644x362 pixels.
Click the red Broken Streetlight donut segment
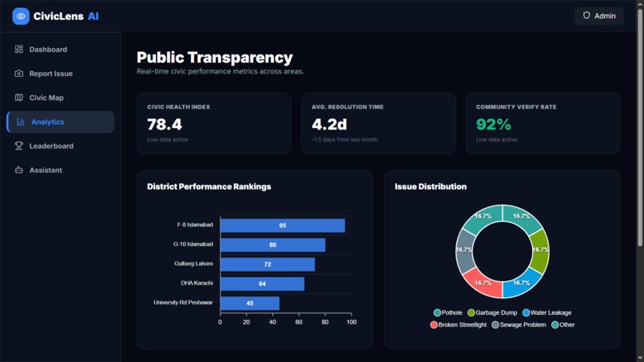483,283
